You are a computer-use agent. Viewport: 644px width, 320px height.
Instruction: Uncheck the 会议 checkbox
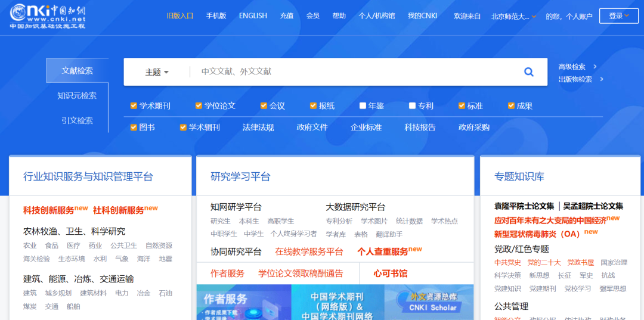pos(264,106)
